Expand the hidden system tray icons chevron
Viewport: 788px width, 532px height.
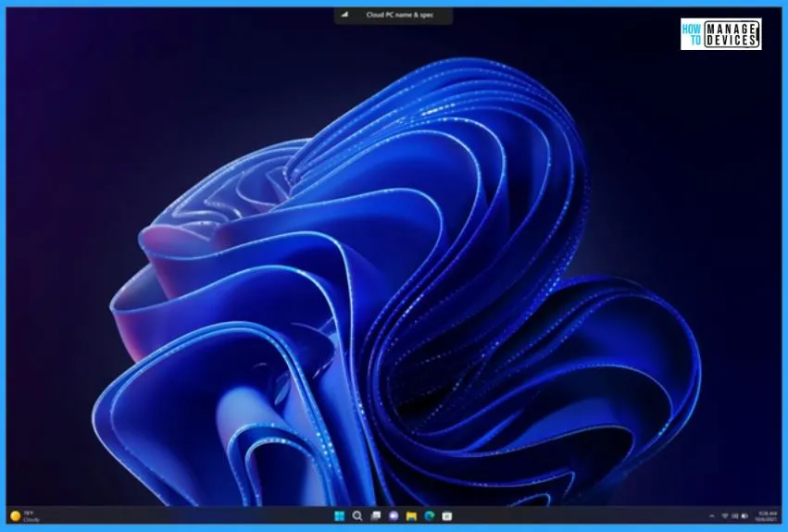click(712, 516)
